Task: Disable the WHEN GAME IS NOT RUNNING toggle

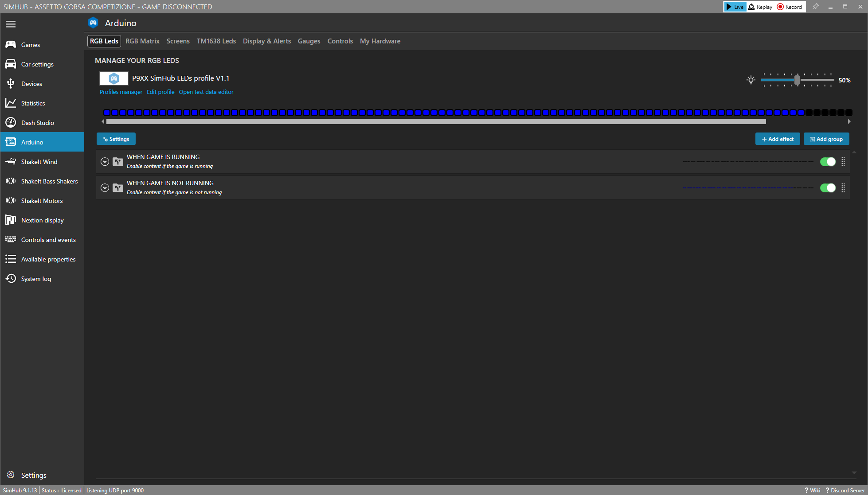Action: (828, 188)
